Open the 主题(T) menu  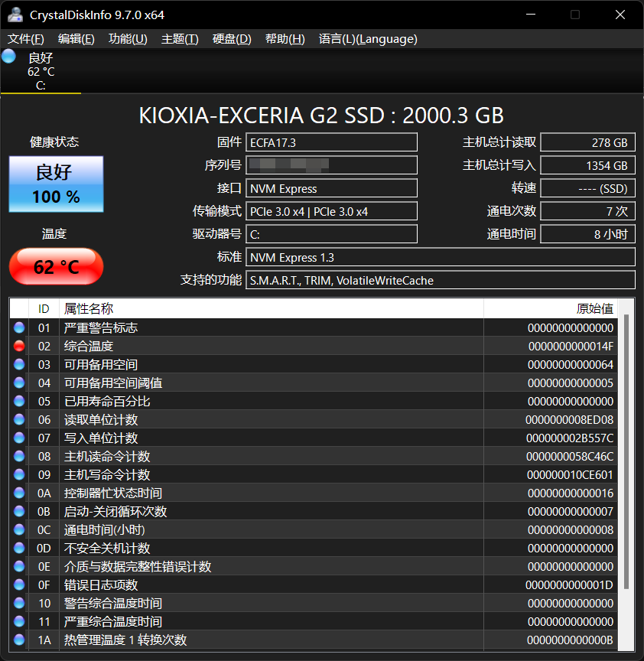pos(180,39)
